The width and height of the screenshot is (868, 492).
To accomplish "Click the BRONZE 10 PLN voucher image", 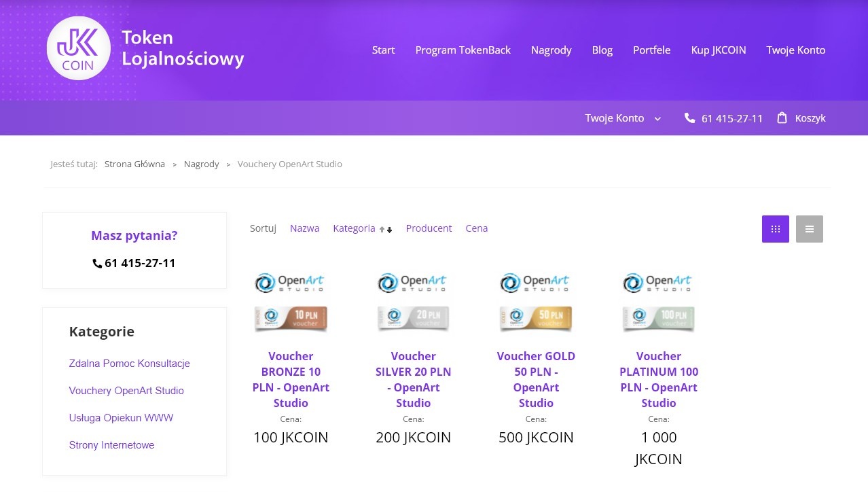I will (291, 302).
